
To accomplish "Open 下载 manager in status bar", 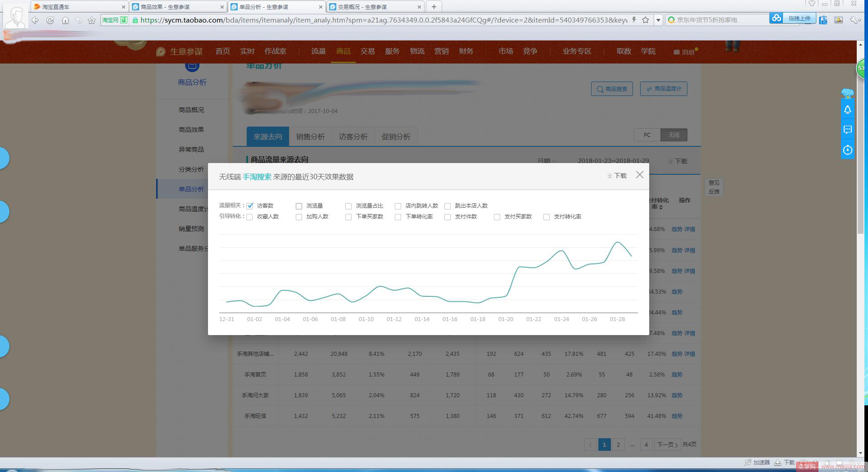I will (x=785, y=463).
